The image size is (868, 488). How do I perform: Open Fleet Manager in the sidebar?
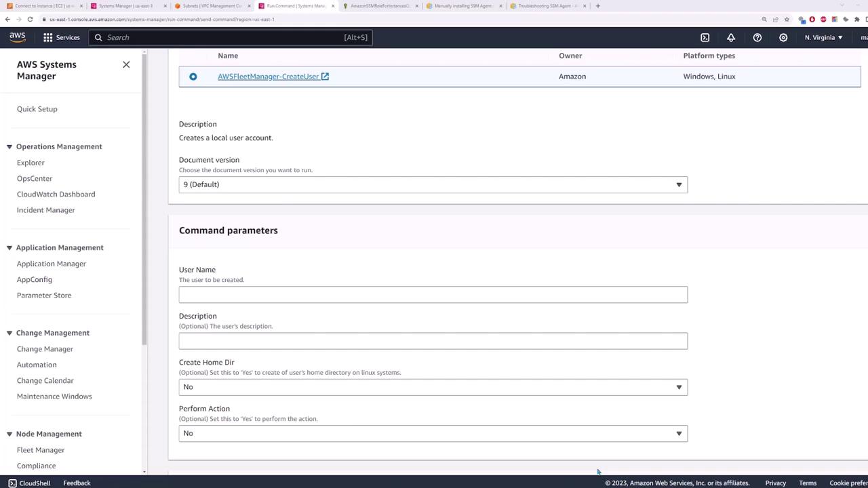tap(41, 450)
